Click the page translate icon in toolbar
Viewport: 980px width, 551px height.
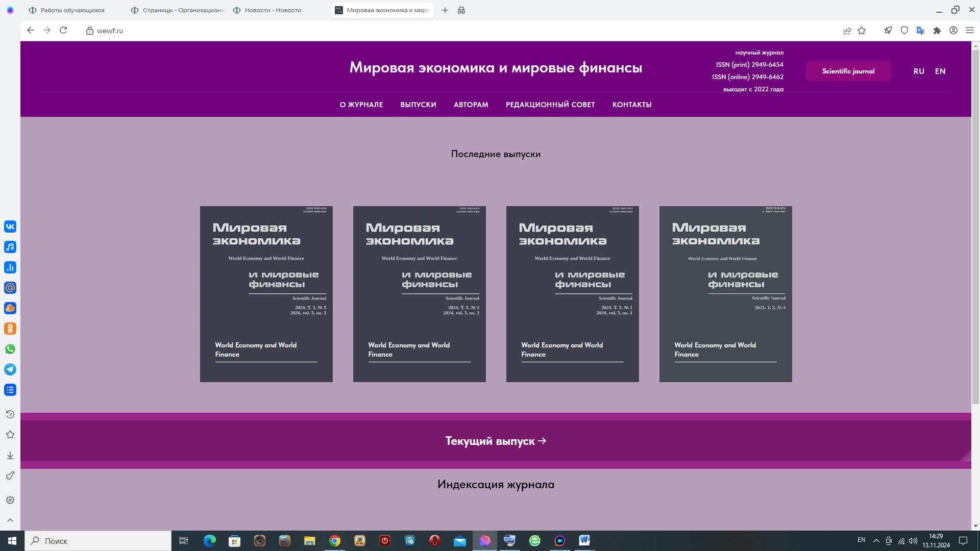920,31
